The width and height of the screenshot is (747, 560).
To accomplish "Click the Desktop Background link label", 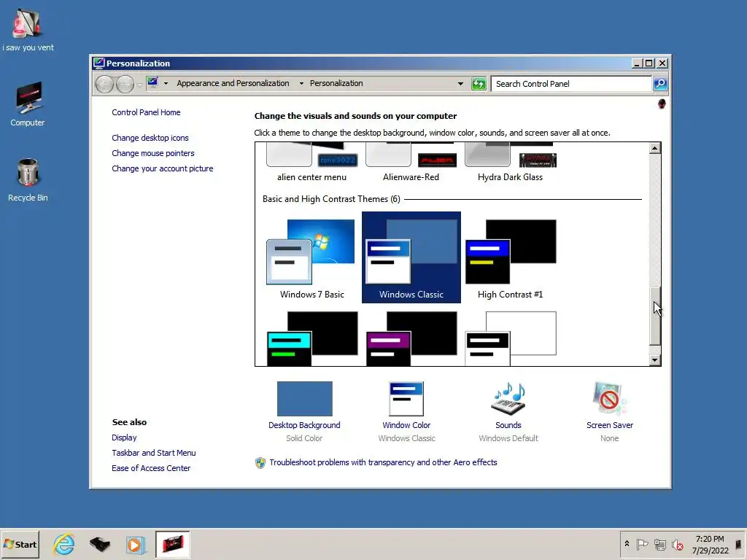I will point(304,425).
